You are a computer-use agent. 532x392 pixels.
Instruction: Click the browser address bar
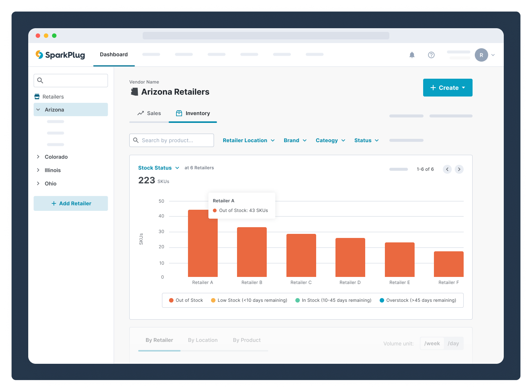[x=266, y=36]
